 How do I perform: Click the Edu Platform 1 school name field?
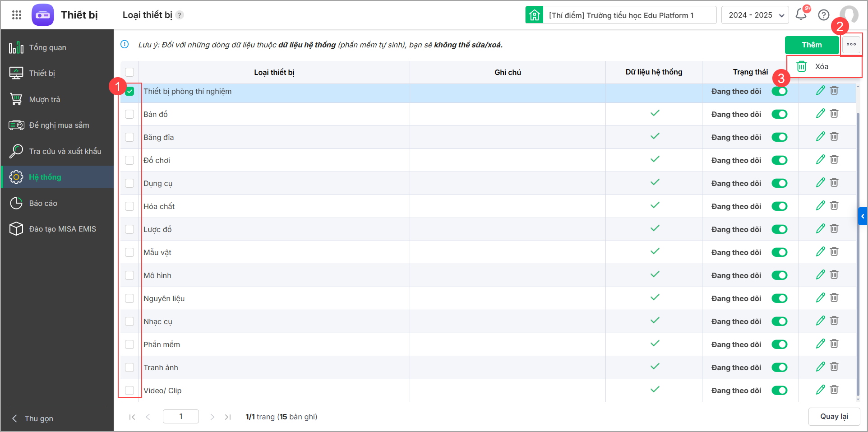click(630, 15)
